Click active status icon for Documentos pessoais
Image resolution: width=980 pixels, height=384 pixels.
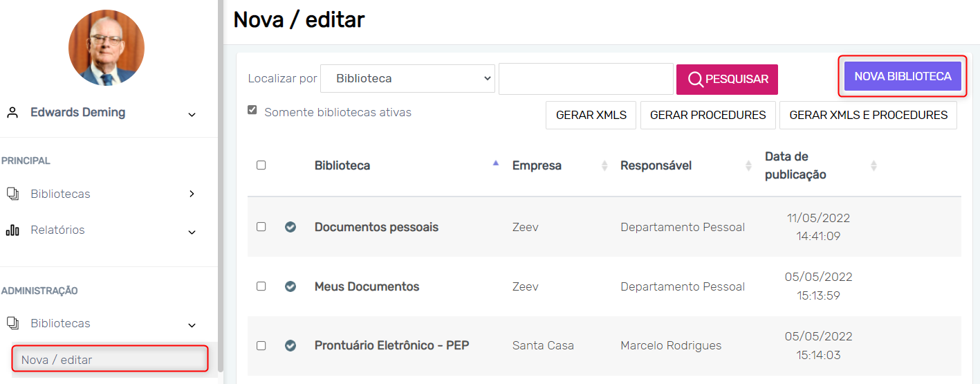[x=290, y=227]
